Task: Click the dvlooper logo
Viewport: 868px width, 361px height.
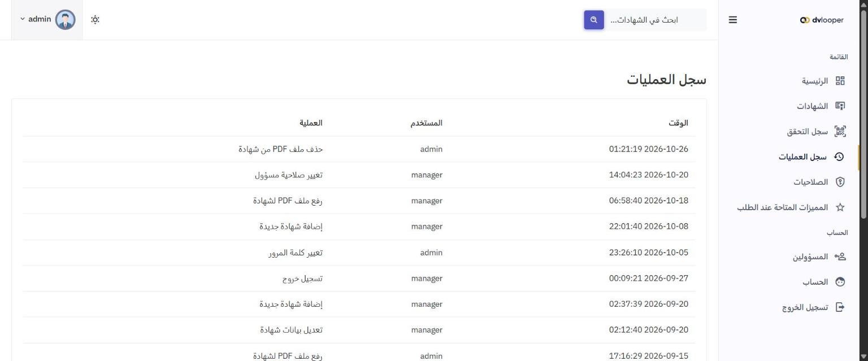Action: (822, 20)
